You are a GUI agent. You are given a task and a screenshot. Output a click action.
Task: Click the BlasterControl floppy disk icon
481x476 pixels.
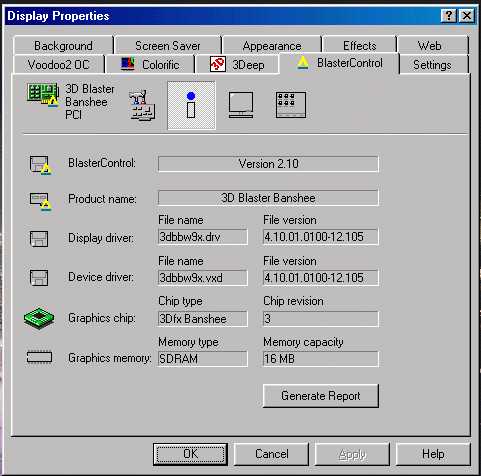40,165
